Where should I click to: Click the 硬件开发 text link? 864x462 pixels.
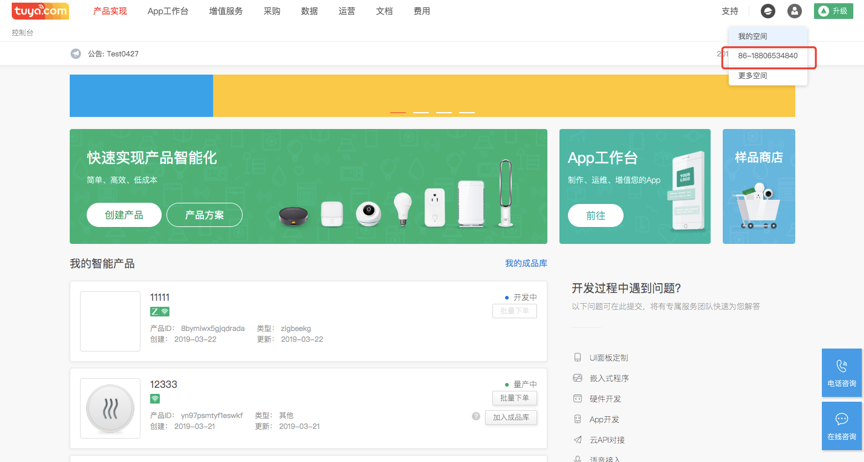click(x=605, y=399)
